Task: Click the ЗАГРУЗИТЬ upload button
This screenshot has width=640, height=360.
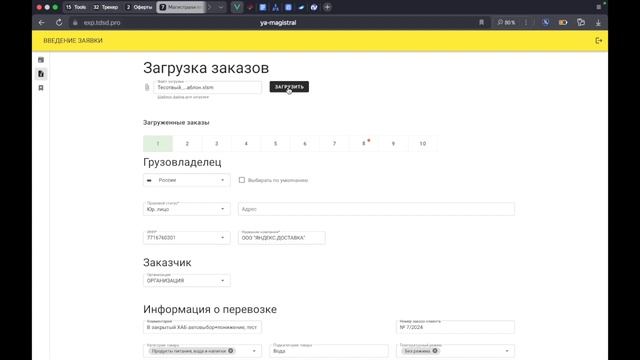Action: pyautogui.click(x=289, y=87)
